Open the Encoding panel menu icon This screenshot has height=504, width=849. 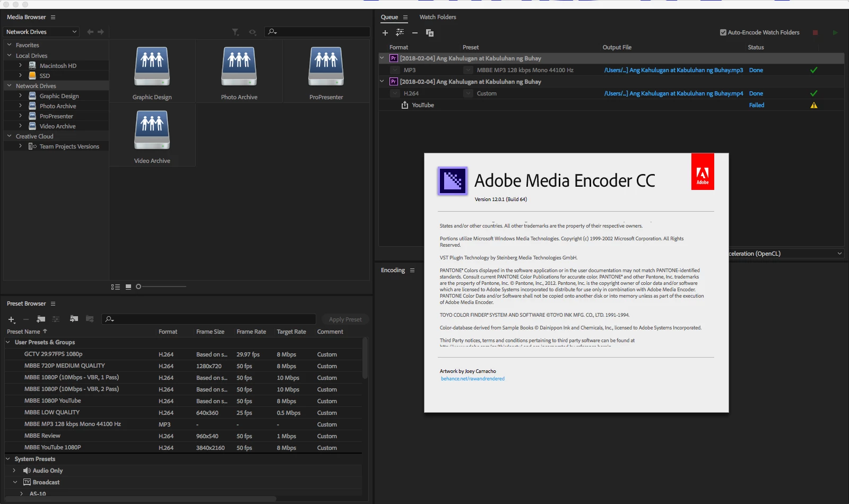click(x=412, y=271)
